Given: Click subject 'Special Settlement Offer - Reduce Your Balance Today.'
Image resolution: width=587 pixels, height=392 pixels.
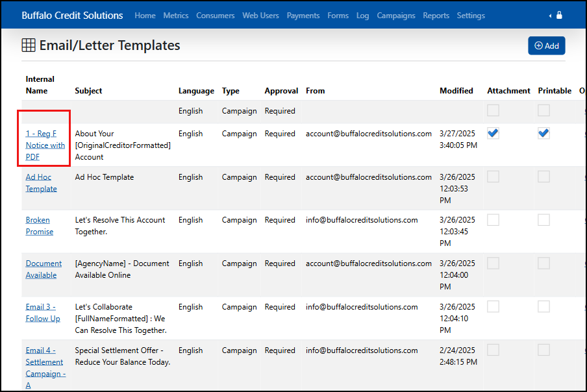Looking at the screenshot, I should click(123, 356).
